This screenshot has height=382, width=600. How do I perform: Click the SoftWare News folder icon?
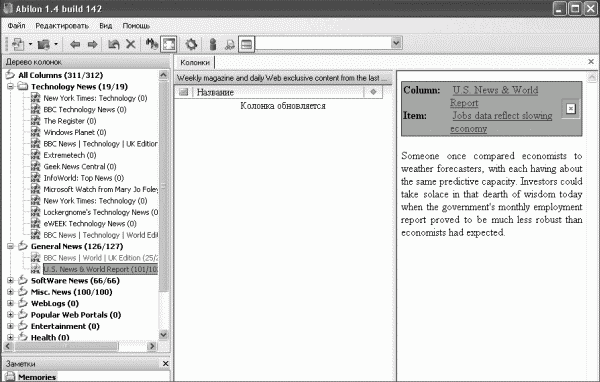[x=23, y=280]
